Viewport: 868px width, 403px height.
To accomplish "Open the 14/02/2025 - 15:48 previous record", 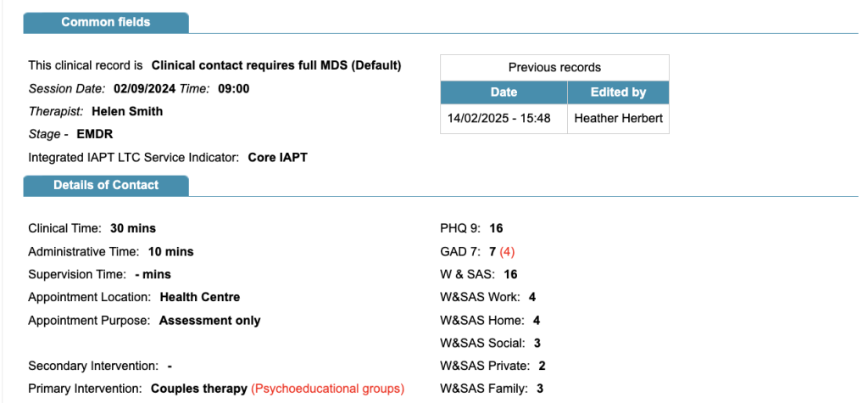I will (x=498, y=119).
